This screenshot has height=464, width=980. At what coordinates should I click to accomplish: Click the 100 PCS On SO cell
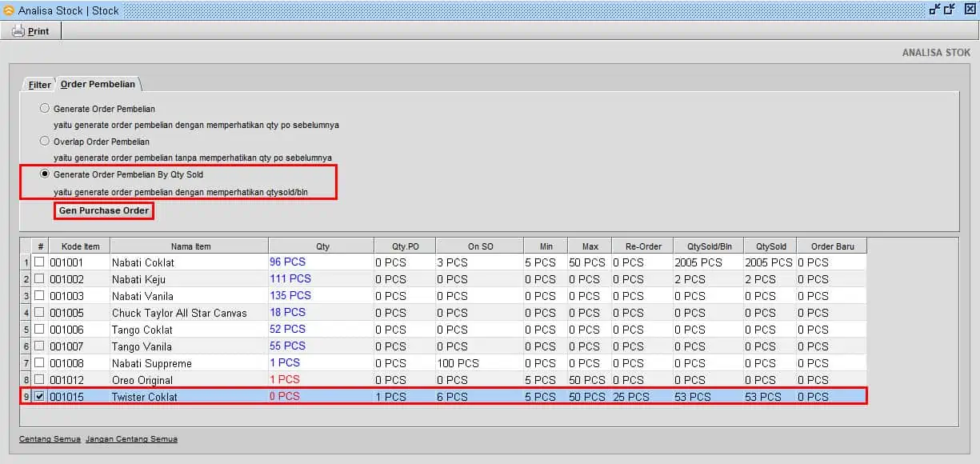click(480, 363)
